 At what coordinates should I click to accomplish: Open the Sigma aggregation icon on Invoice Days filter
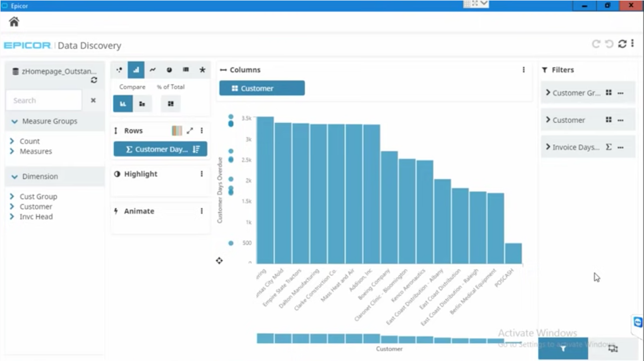coord(609,147)
